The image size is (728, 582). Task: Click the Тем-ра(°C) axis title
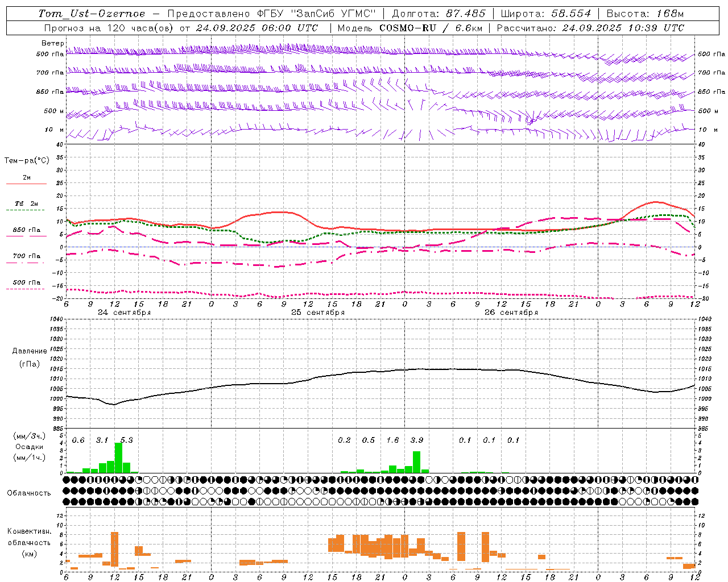coord(27,161)
